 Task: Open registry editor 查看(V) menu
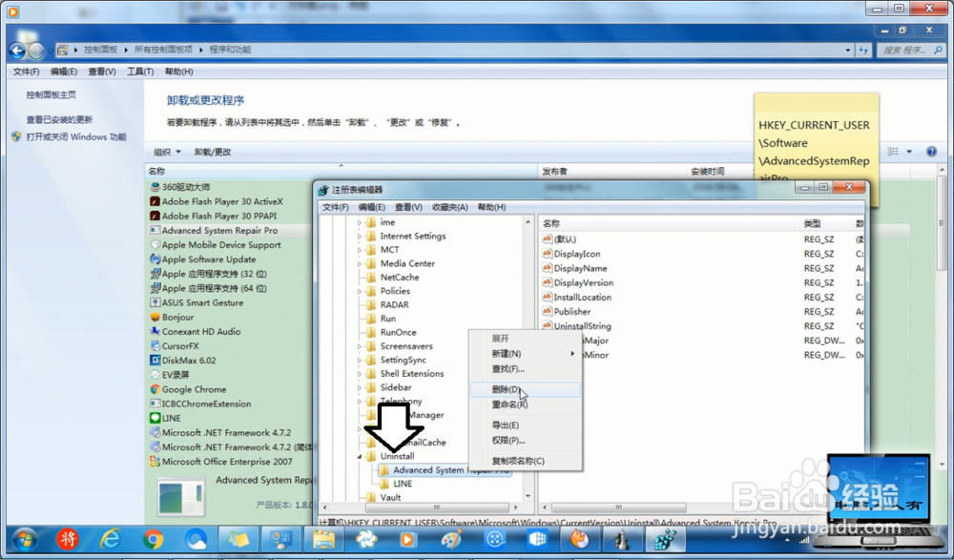408,207
